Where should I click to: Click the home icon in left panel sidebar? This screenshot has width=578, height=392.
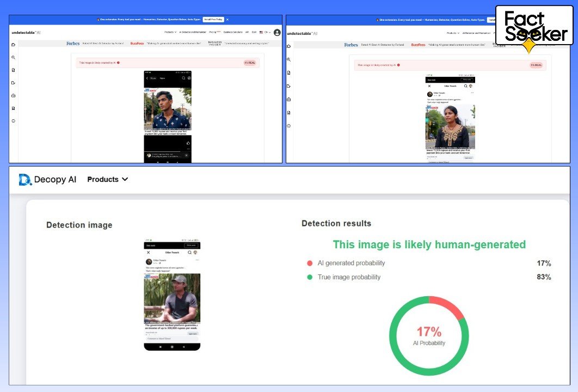[14, 45]
